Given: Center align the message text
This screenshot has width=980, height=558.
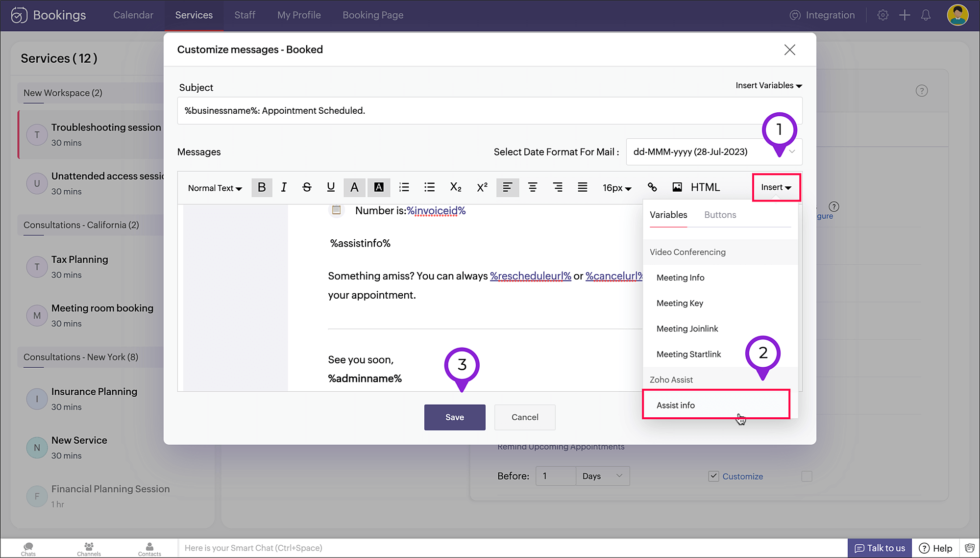Looking at the screenshot, I should point(533,187).
